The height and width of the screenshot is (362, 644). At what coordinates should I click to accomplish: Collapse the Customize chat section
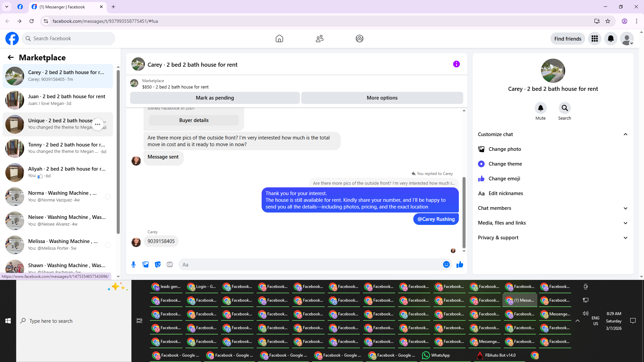coord(626,134)
